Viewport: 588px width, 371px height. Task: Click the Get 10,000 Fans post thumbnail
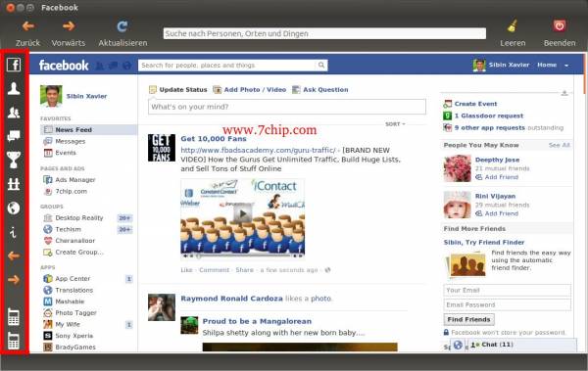[x=162, y=148]
